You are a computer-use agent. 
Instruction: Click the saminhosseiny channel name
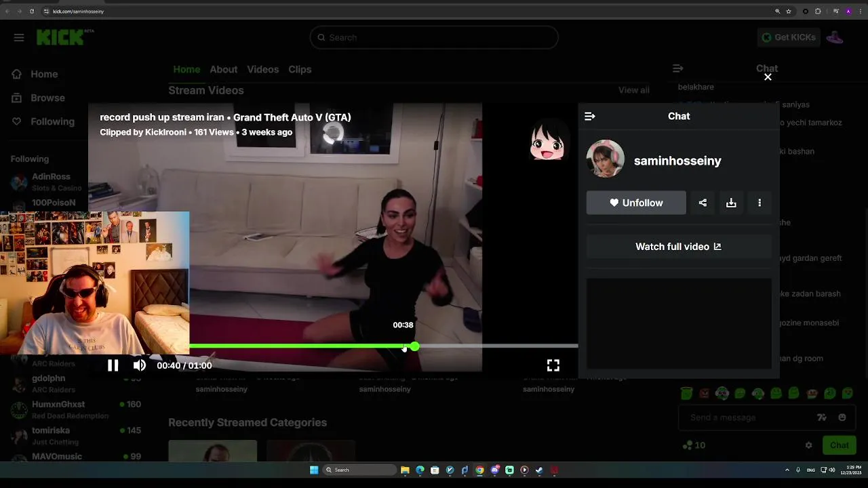[677, 161]
